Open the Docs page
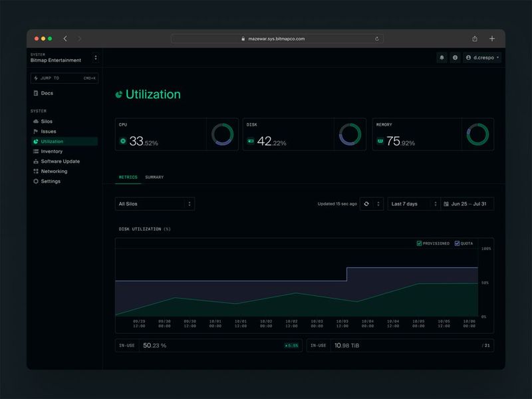This screenshot has width=532, height=399. 48,93
